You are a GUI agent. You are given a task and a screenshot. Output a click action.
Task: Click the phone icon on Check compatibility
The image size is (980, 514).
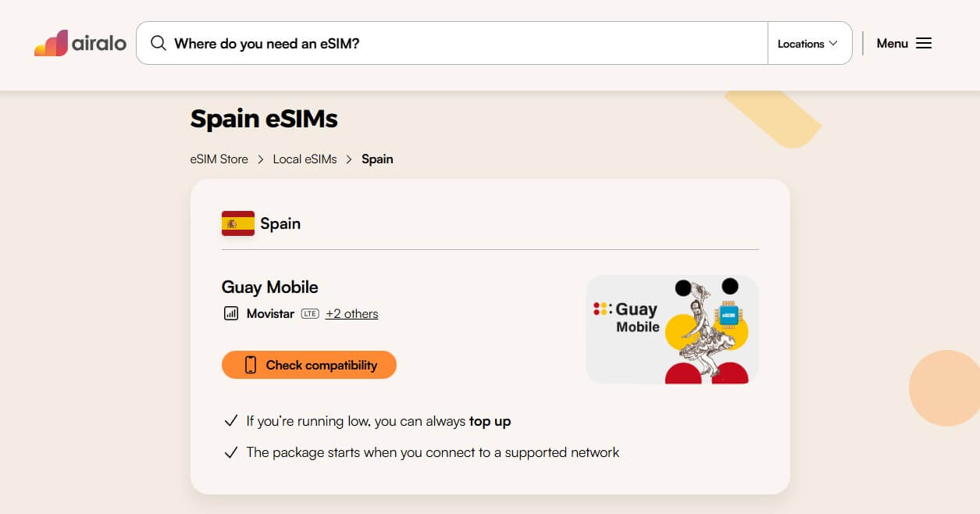[x=251, y=365]
